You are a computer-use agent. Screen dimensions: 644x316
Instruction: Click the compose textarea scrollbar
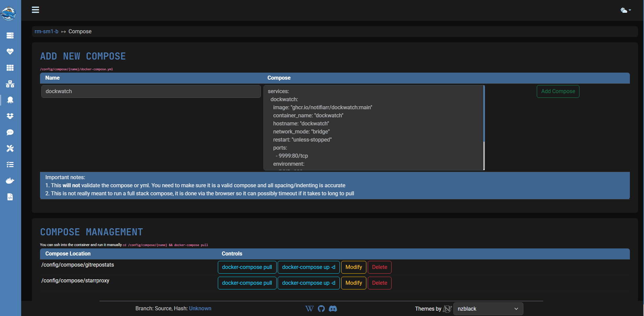point(484,114)
